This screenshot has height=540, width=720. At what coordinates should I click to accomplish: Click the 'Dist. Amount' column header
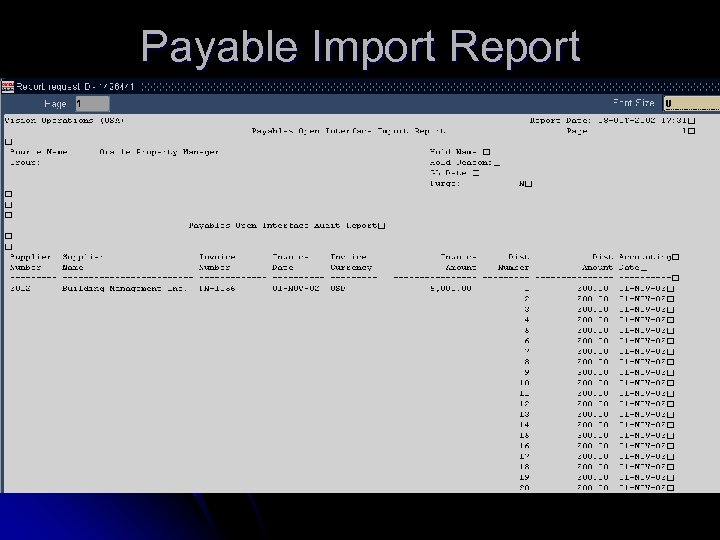(597, 262)
